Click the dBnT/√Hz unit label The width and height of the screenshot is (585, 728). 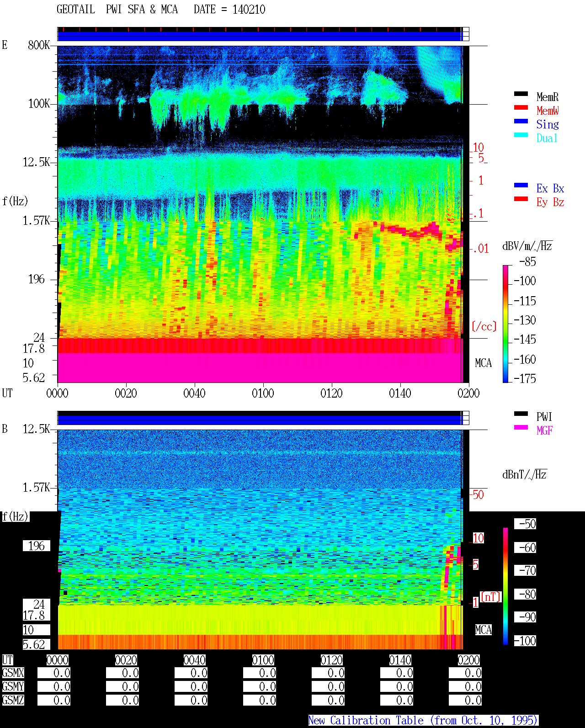(525, 474)
